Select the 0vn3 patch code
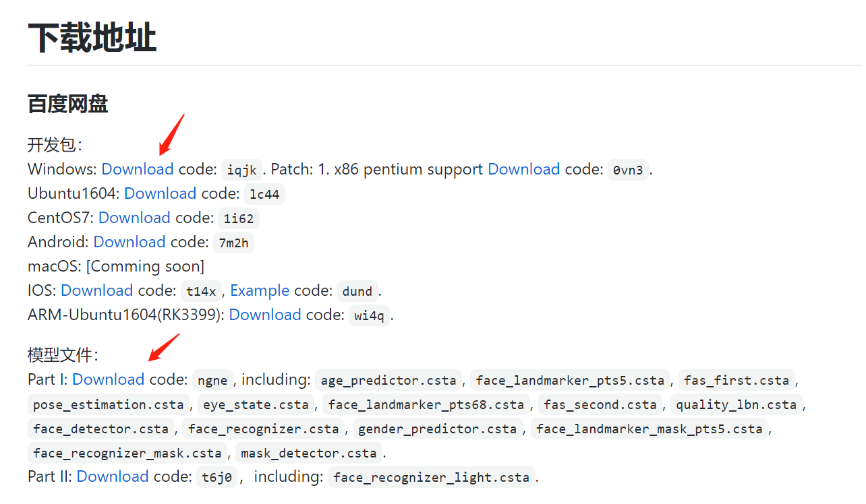 [628, 170]
